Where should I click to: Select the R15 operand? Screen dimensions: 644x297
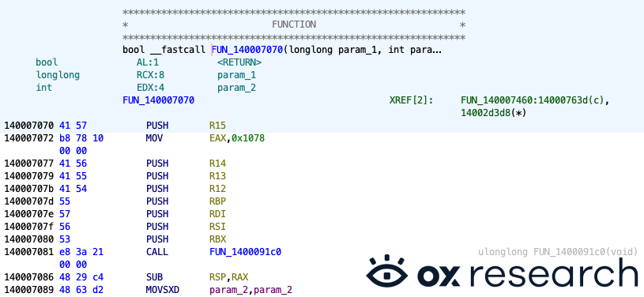217,126
